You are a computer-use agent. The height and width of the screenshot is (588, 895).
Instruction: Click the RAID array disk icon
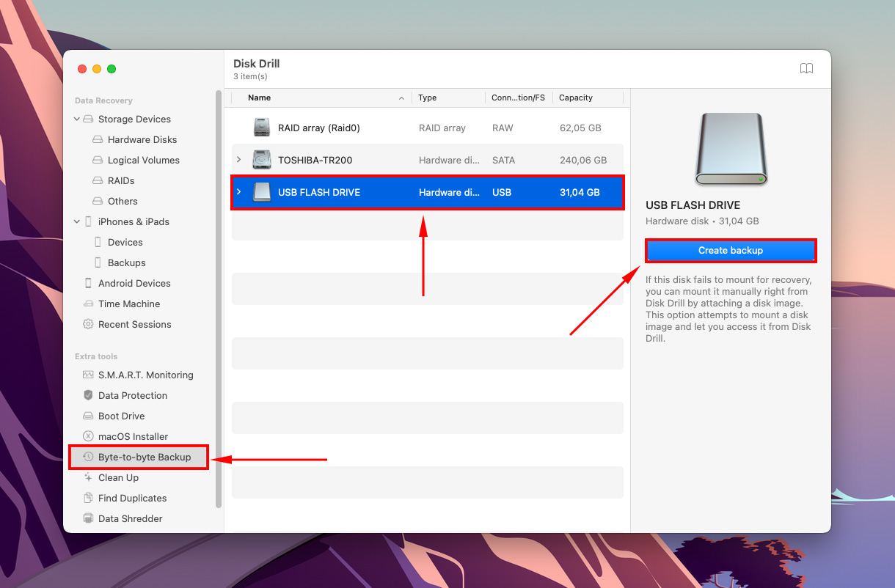pos(262,128)
